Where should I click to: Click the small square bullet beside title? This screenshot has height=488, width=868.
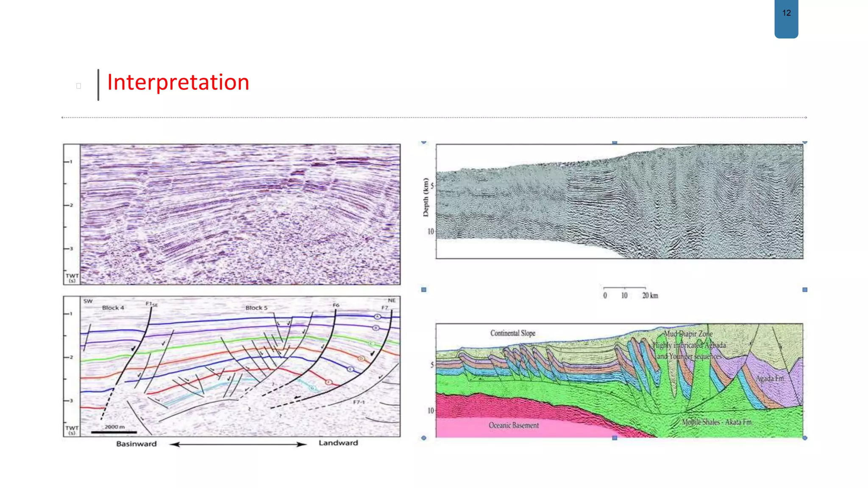78,86
